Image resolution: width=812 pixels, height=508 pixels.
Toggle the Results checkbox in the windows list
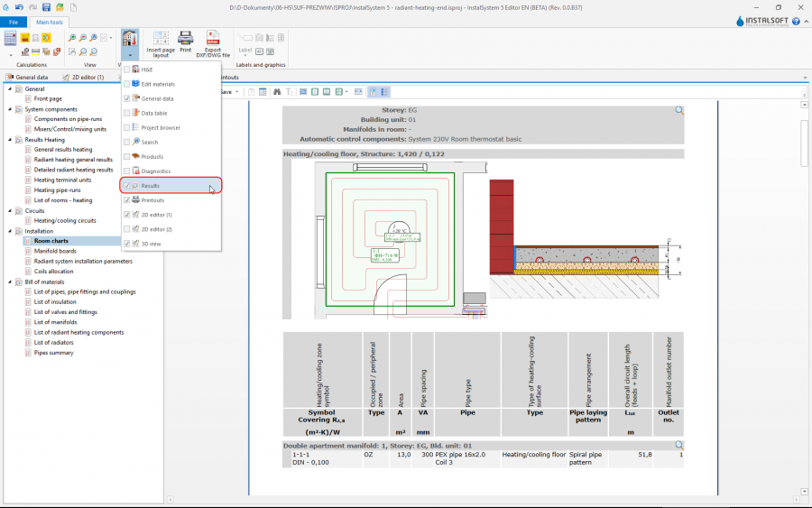pos(127,185)
